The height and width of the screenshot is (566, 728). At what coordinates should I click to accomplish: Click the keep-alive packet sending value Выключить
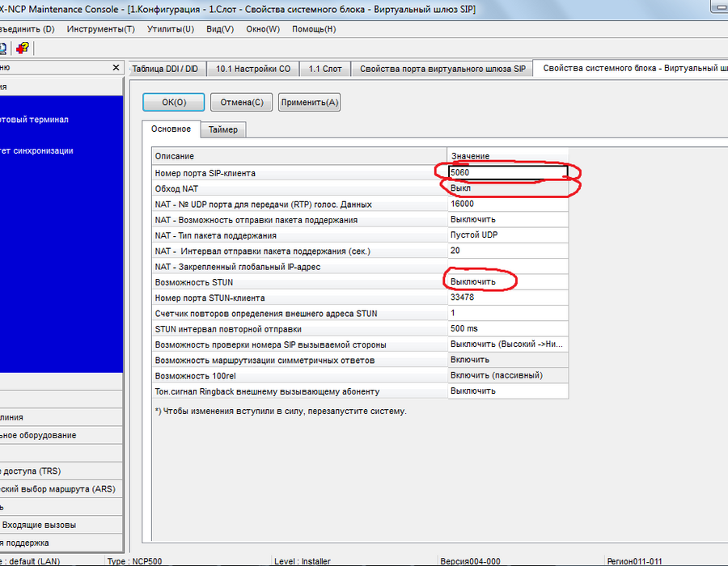pyautogui.click(x=508, y=219)
